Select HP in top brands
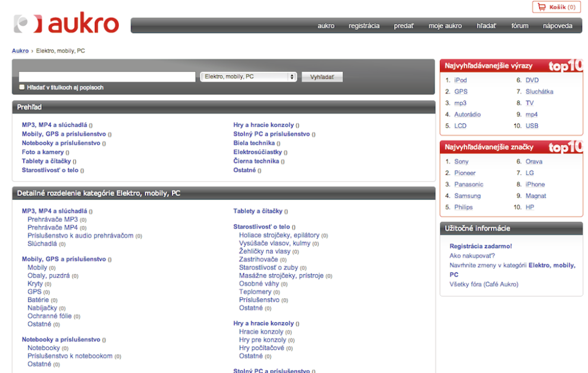 pyautogui.click(x=529, y=207)
